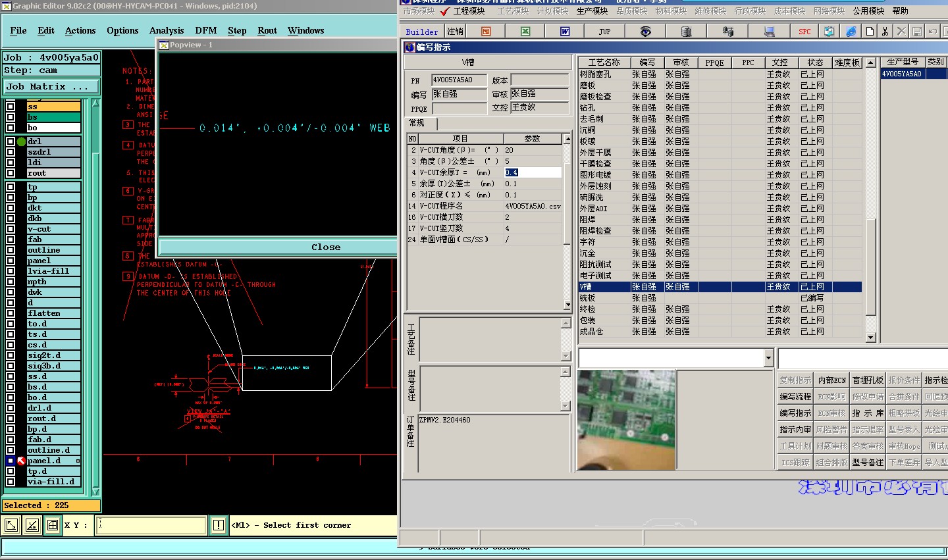Open the Analysis menu
The image size is (948, 560).
167,31
